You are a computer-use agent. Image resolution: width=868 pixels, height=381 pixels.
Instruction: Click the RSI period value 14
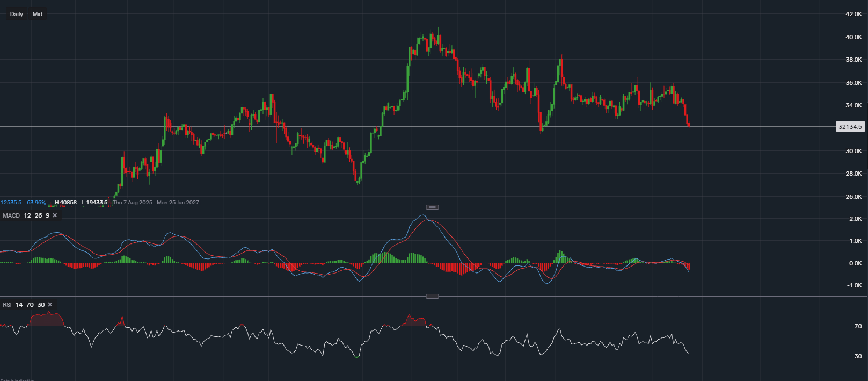tap(19, 305)
